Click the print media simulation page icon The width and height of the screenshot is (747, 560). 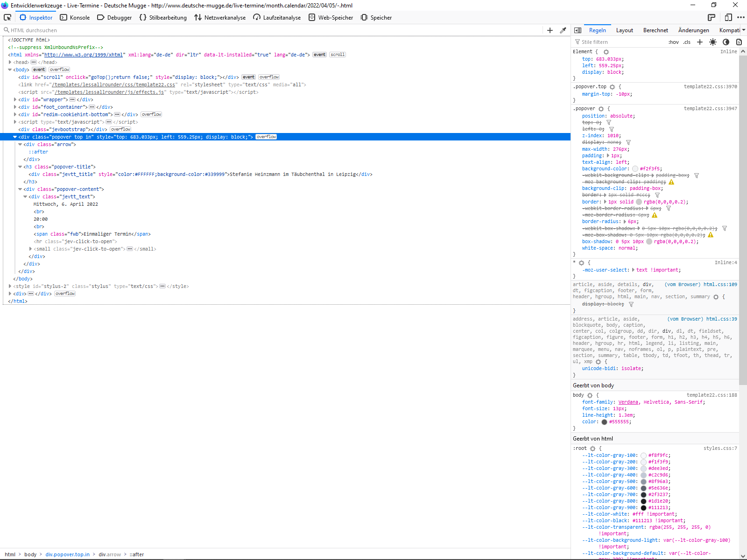pyautogui.click(x=739, y=42)
